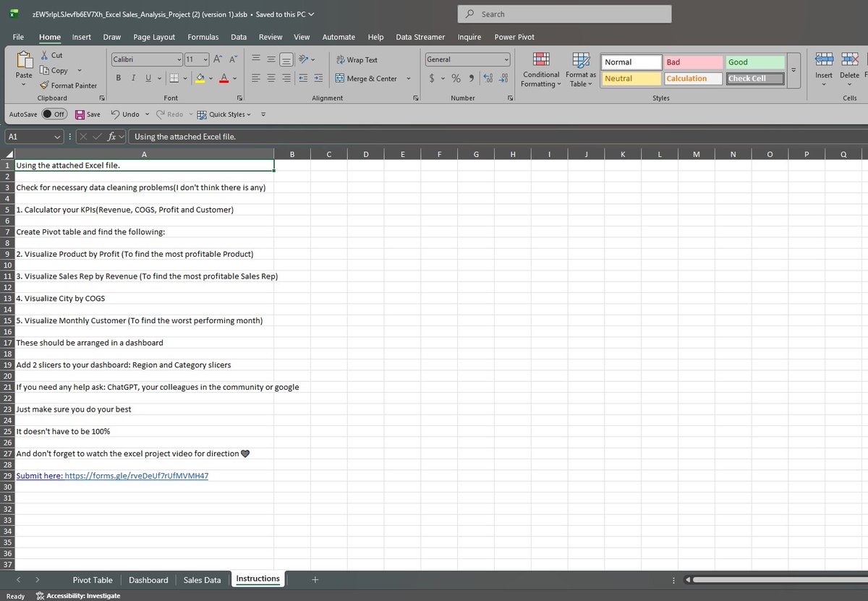Switch to the Formulas ribbon tab
Viewport: 868px width, 601px height.
point(203,37)
